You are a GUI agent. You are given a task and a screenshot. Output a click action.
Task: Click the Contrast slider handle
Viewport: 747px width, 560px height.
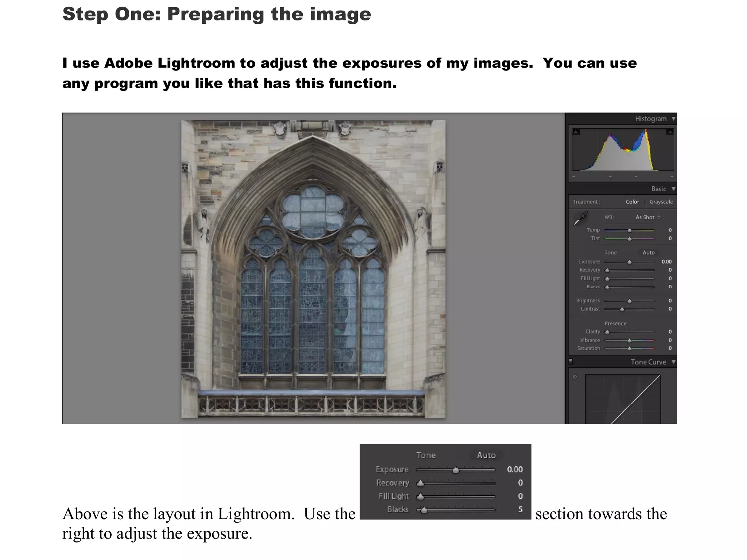[622, 309]
